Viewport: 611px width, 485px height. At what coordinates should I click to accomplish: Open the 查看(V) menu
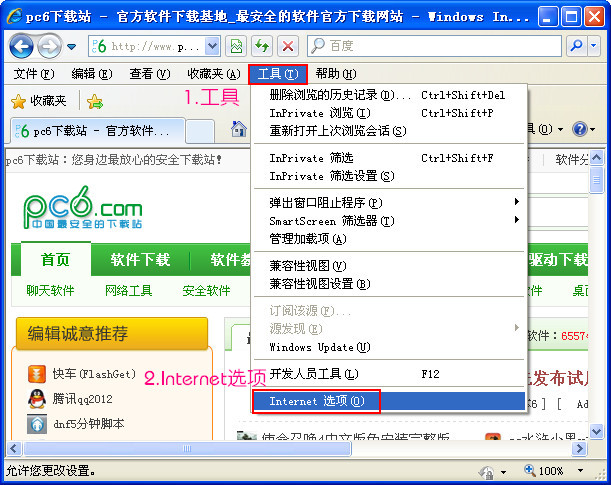[150, 74]
